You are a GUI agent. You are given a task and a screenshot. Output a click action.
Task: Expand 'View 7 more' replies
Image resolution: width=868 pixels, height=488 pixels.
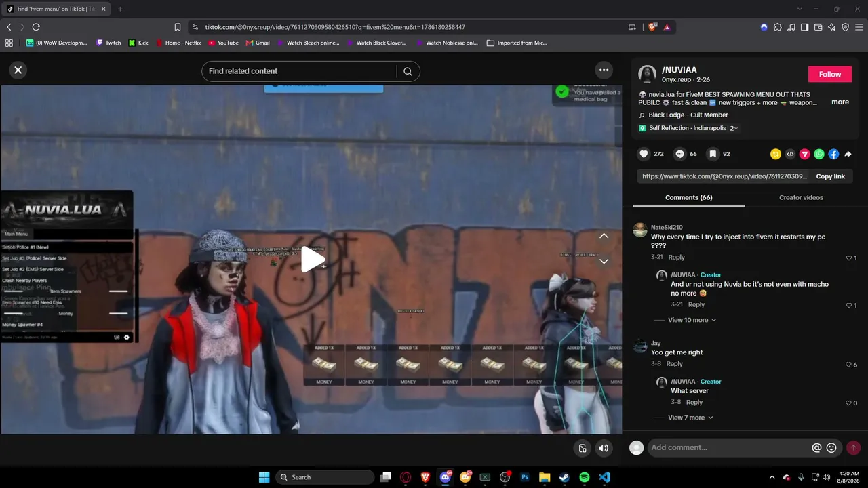(x=690, y=418)
